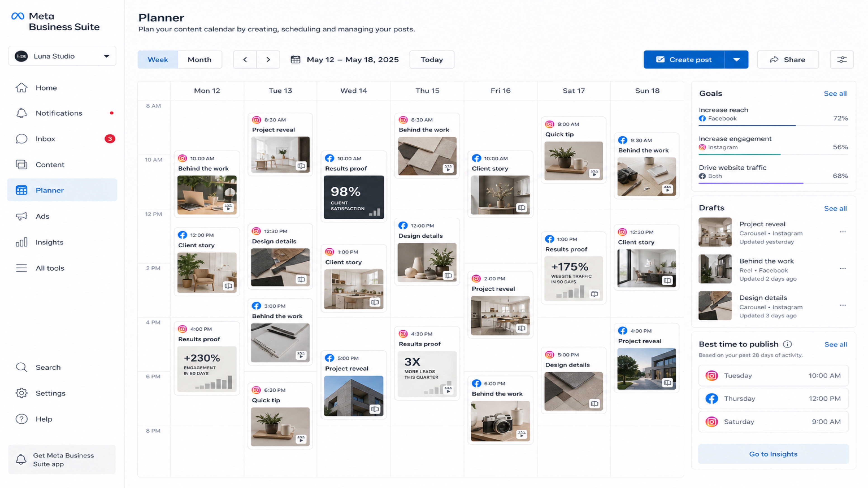Click Get Meta Business Suite app banner
Screen dimensions: 868x488
tap(62, 459)
